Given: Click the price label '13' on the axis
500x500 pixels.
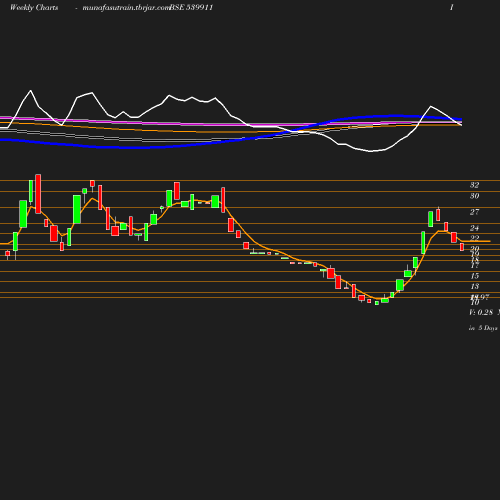Looking at the screenshot, I should click(475, 286).
